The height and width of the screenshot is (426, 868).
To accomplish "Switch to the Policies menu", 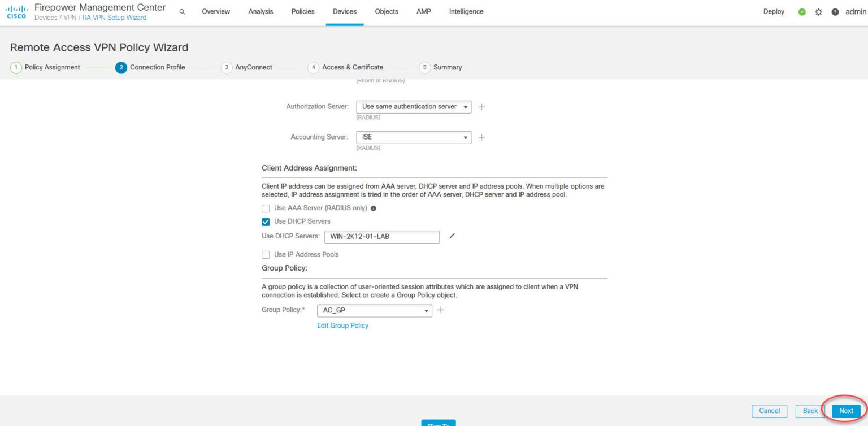I will click(303, 11).
